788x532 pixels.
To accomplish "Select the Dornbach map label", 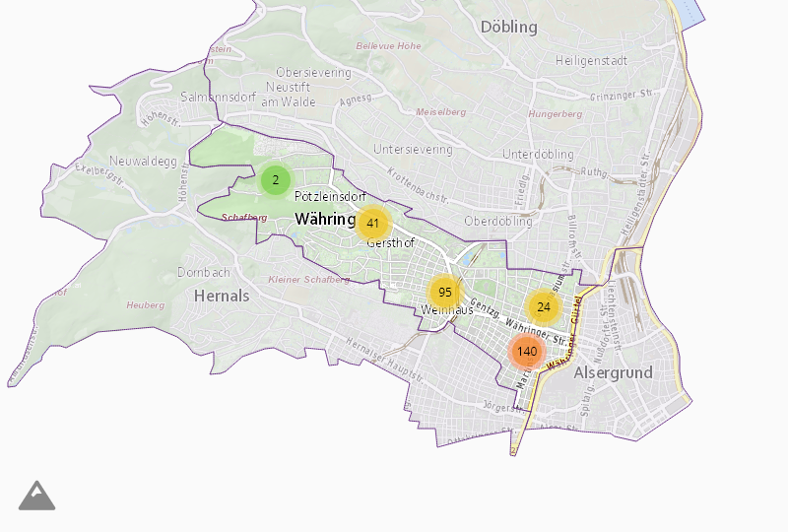I will coord(204,273).
